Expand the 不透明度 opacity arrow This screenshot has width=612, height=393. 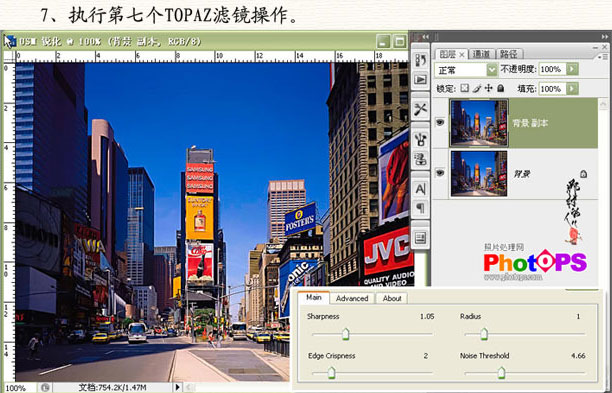(572, 69)
